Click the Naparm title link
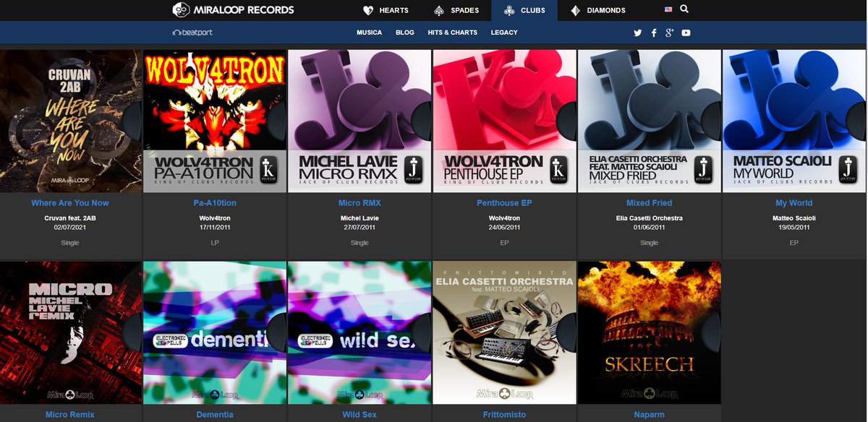The height and width of the screenshot is (422, 868). coord(650,415)
